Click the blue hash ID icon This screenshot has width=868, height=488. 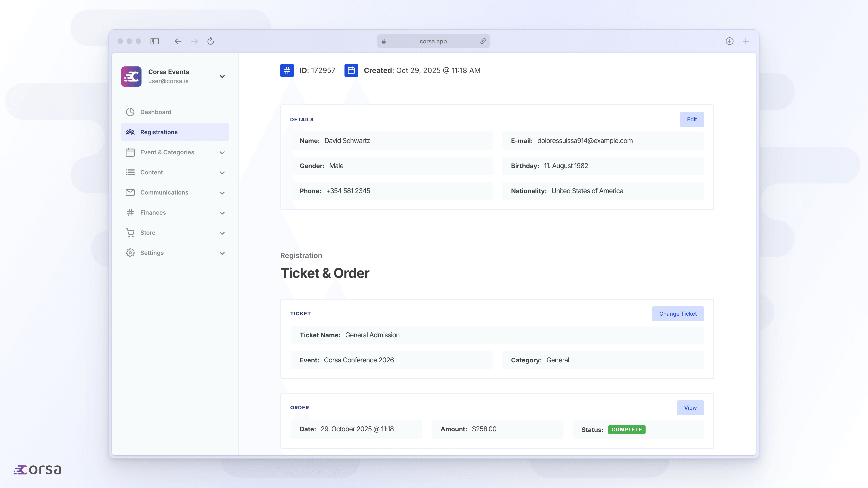pyautogui.click(x=287, y=70)
